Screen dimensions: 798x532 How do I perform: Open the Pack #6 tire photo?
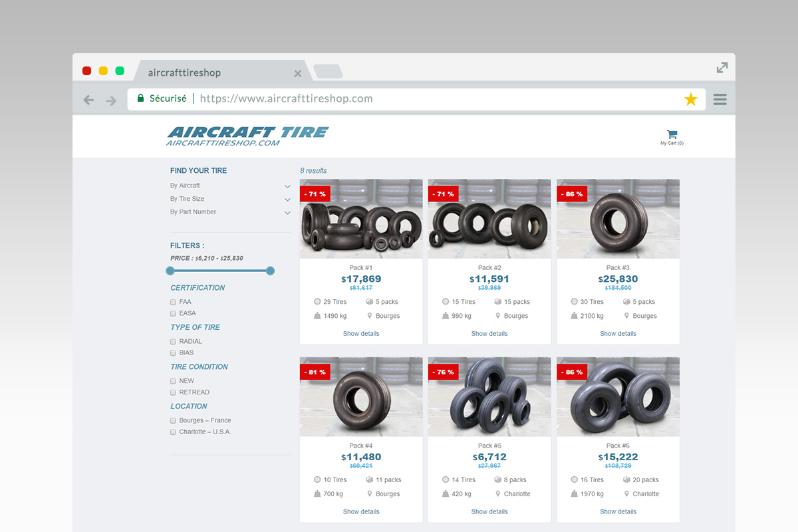[x=618, y=397]
